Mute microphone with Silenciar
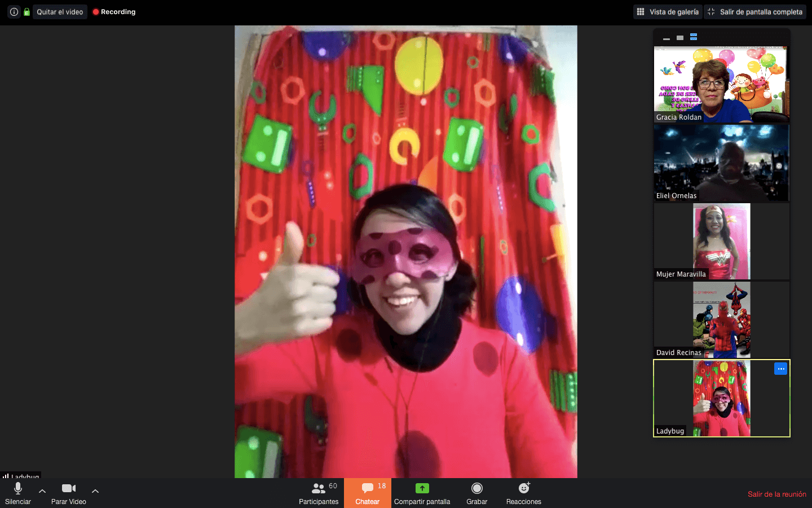This screenshot has height=508, width=812. coord(18,493)
